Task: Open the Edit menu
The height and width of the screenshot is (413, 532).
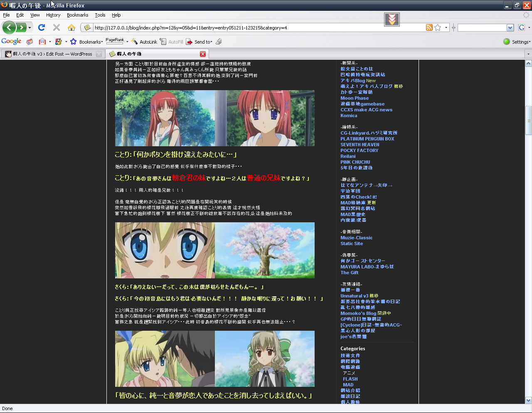Action: click(20, 15)
